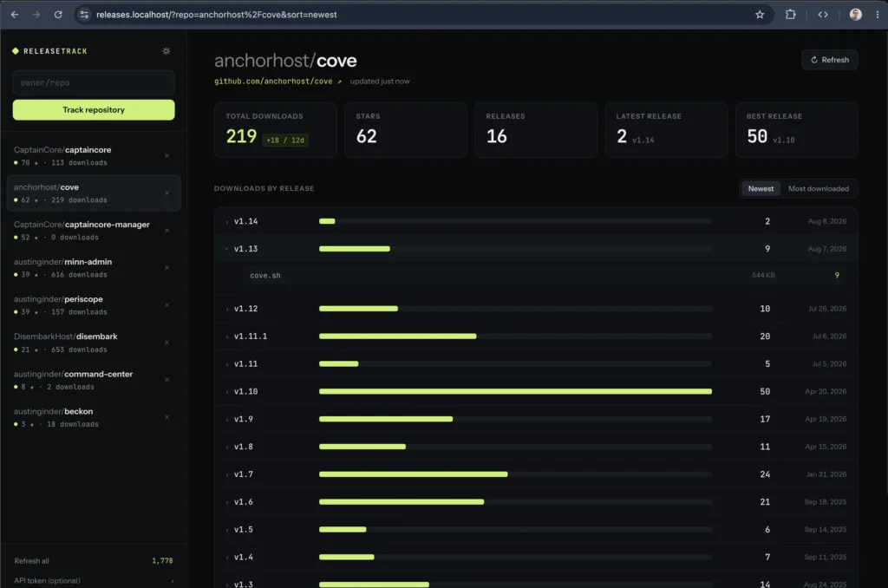Select CaptainCore/captaincore-manager repository

(x=94, y=231)
